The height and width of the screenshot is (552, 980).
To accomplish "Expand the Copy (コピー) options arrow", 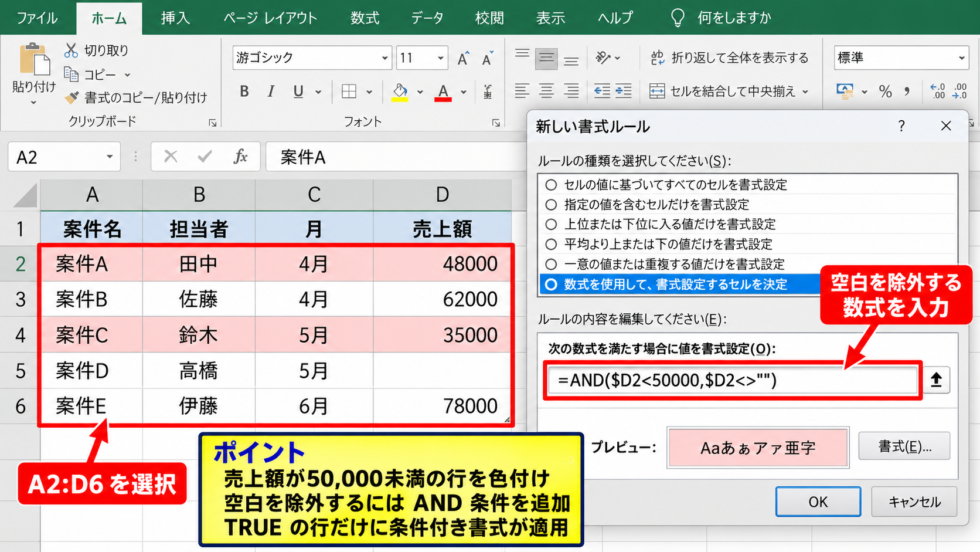I will 127,75.
